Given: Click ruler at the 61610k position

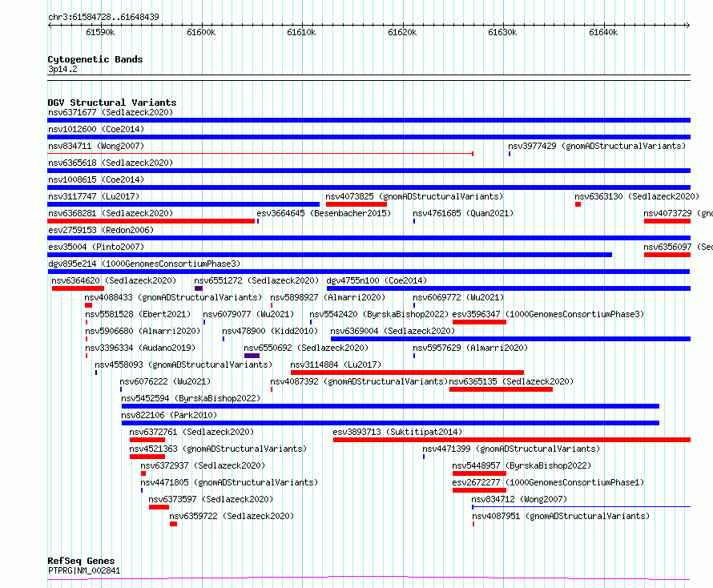Looking at the screenshot, I should pos(301,32).
